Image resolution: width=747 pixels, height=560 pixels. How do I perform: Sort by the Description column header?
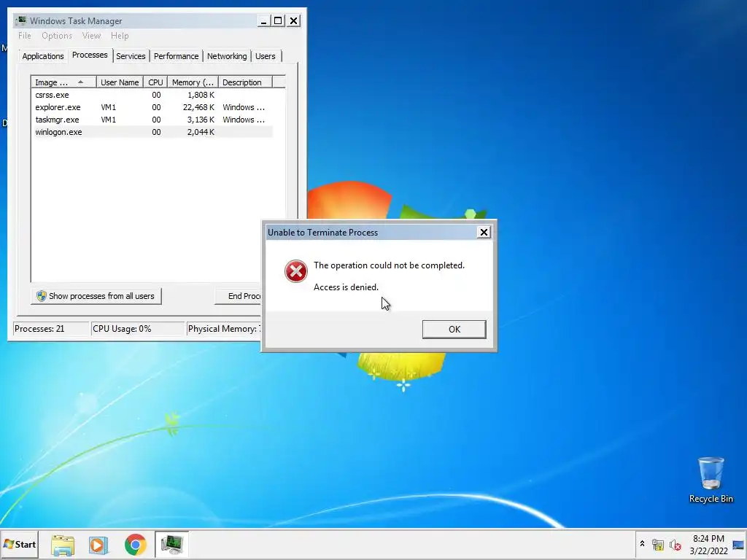point(245,82)
